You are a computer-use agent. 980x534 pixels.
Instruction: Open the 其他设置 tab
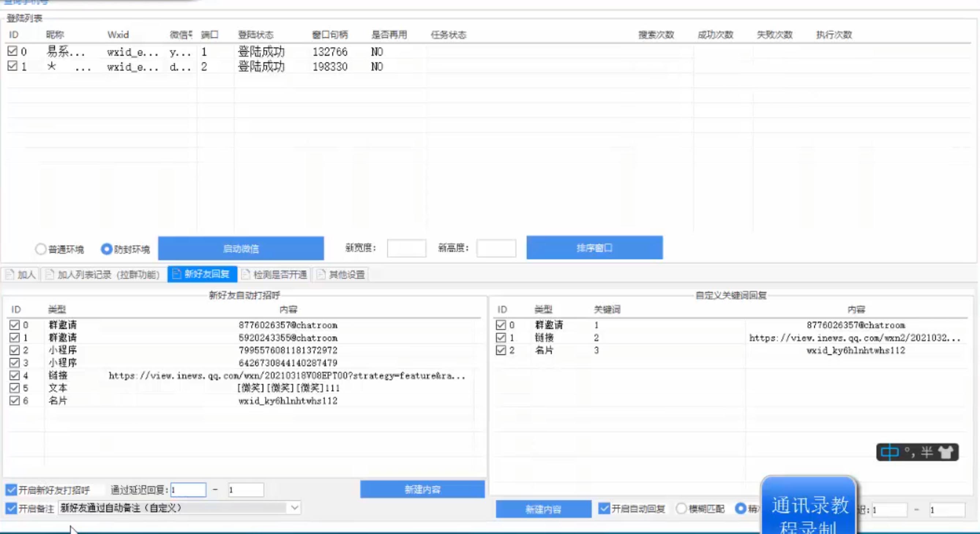pyautogui.click(x=341, y=275)
